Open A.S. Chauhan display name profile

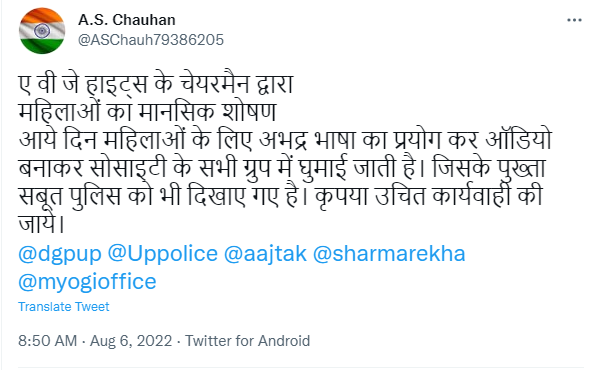point(127,20)
